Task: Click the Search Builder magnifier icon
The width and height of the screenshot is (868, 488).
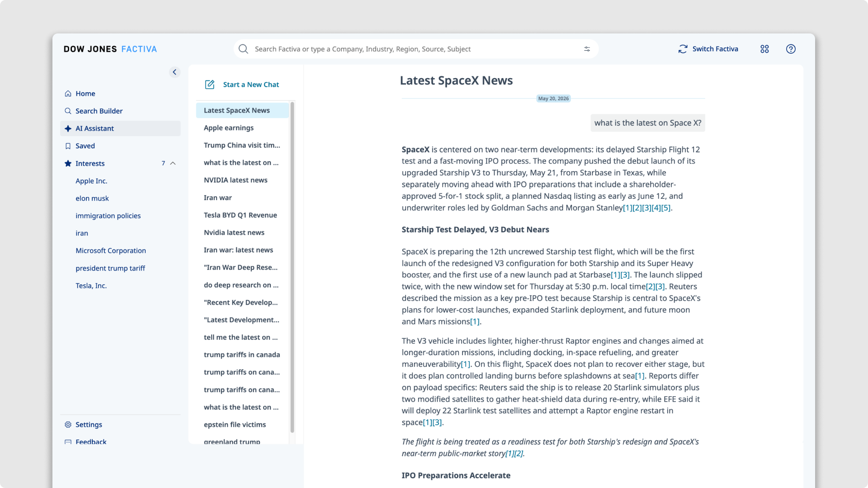Action: click(68, 111)
